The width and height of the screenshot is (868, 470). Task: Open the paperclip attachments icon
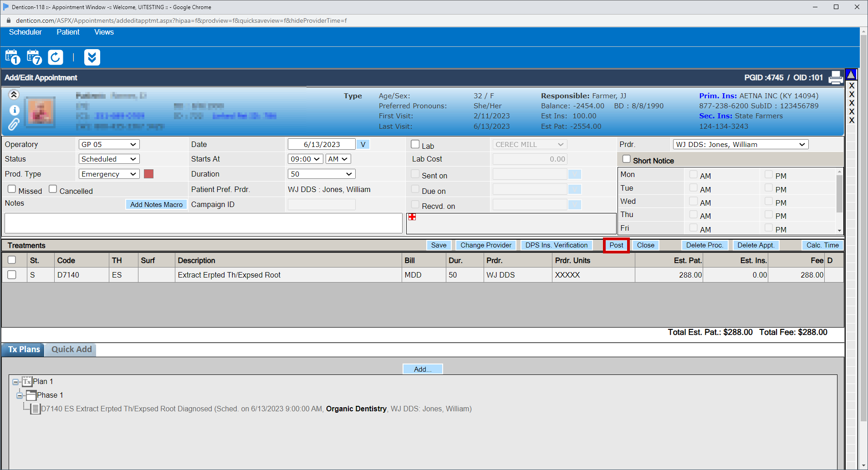(x=14, y=124)
